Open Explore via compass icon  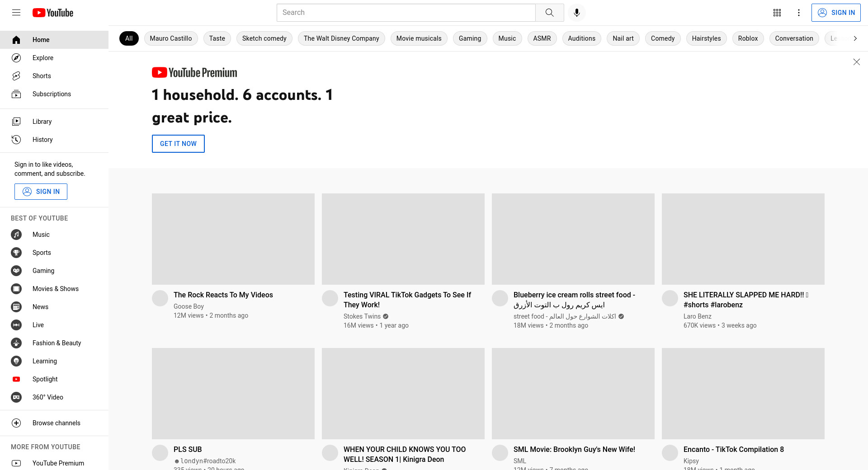tap(16, 58)
